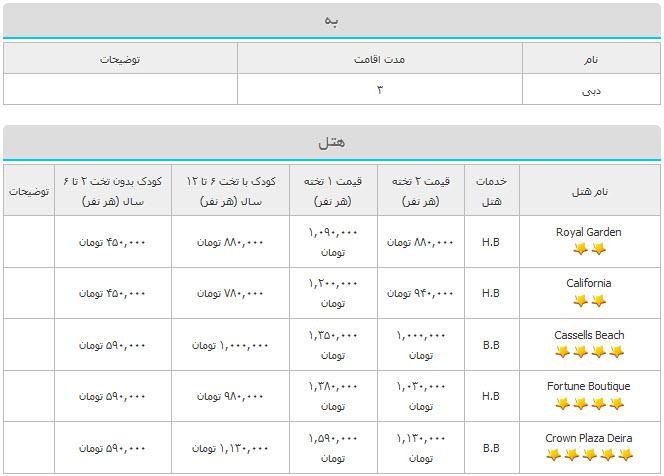Click California double-bed price 940,000
664x476 pixels.
(420, 293)
